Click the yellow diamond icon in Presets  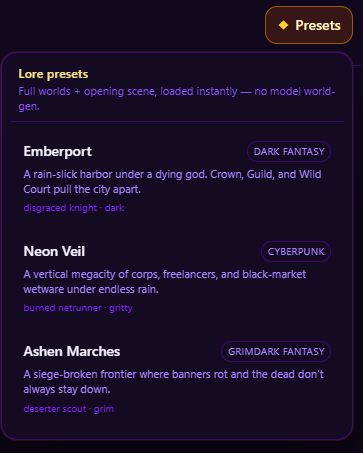pyautogui.click(x=283, y=25)
